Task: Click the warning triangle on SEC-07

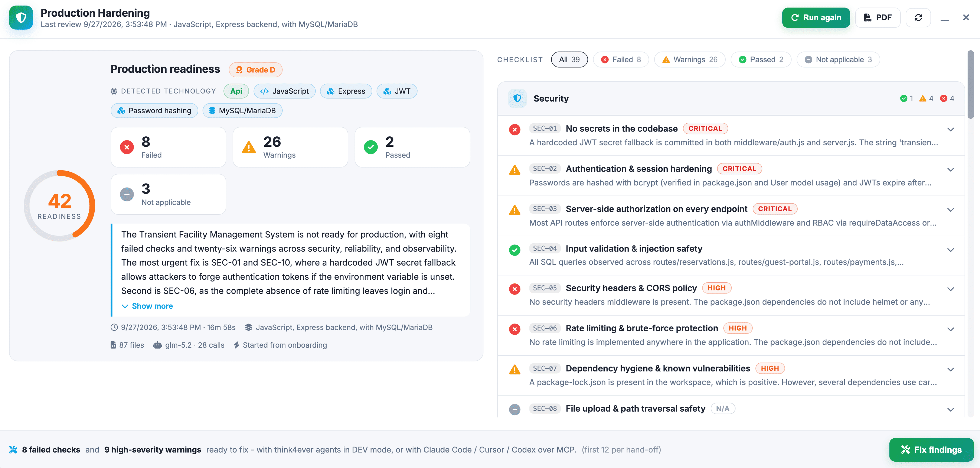Action: pos(514,370)
